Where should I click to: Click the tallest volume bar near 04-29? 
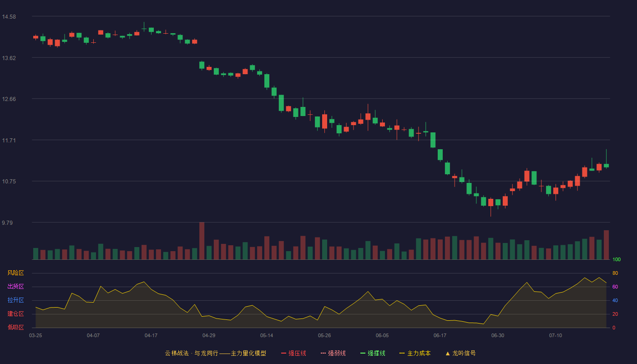202,241
